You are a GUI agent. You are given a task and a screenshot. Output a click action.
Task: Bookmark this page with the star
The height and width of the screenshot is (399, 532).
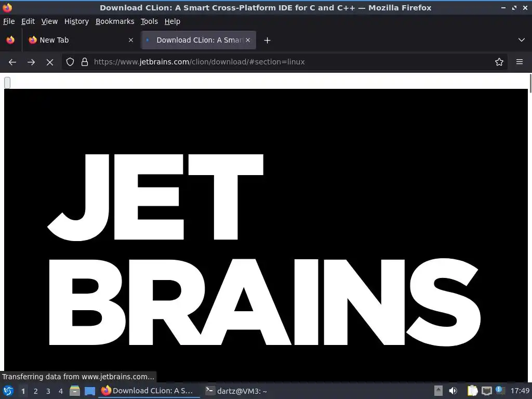499,62
